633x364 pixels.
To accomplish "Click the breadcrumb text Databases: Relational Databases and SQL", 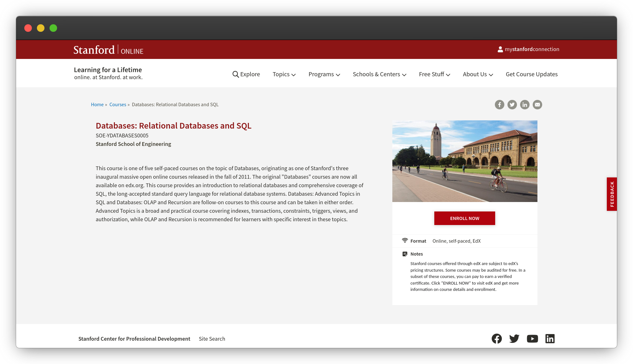I will pyautogui.click(x=175, y=105).
